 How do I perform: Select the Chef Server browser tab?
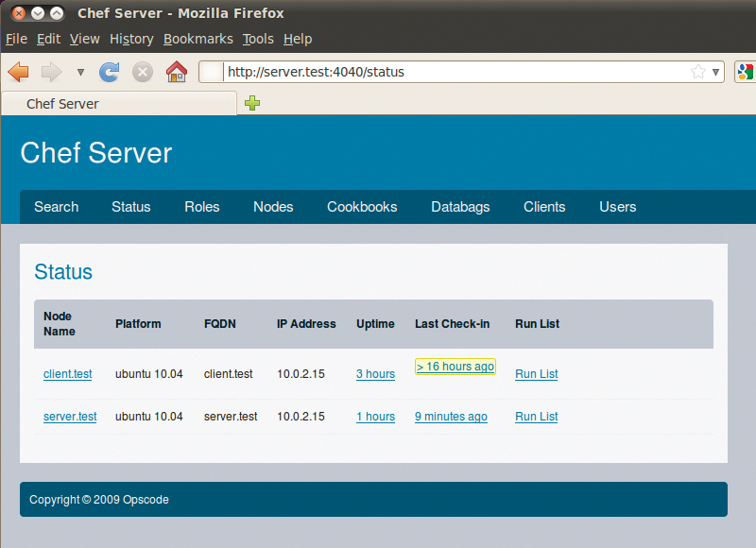pyautogui.click(x=119, y=104)
